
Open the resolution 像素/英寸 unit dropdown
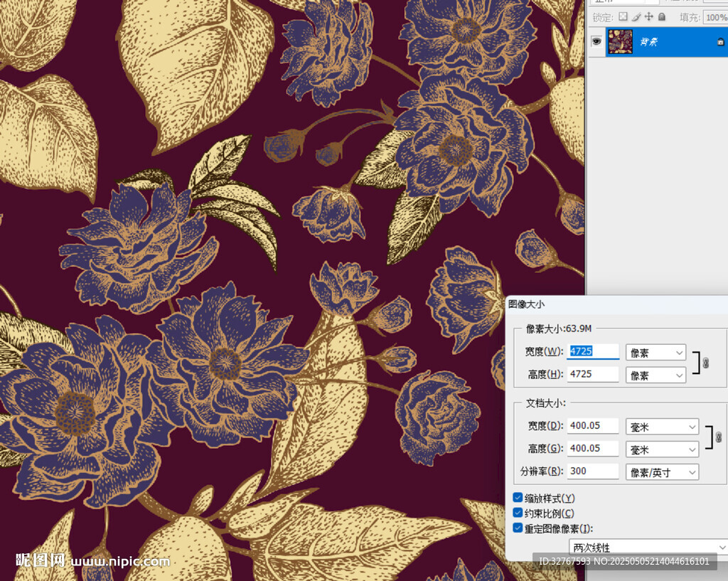pos(662,472)
